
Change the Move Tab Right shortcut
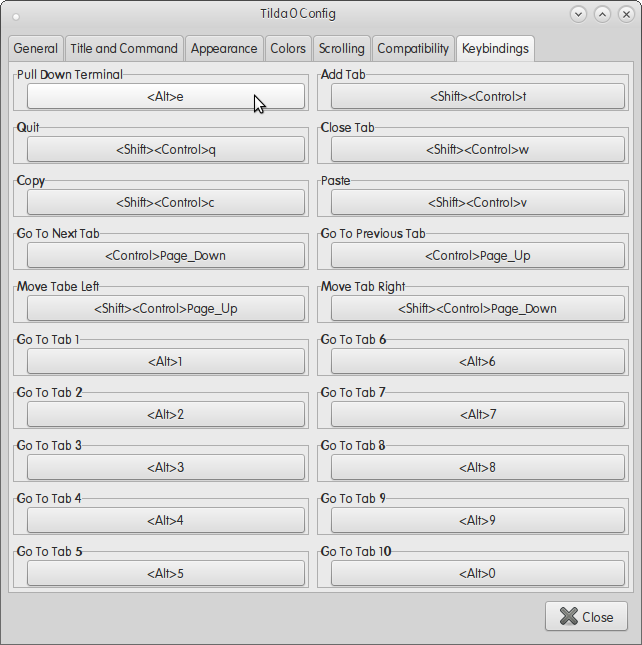[x=478, y=309]
